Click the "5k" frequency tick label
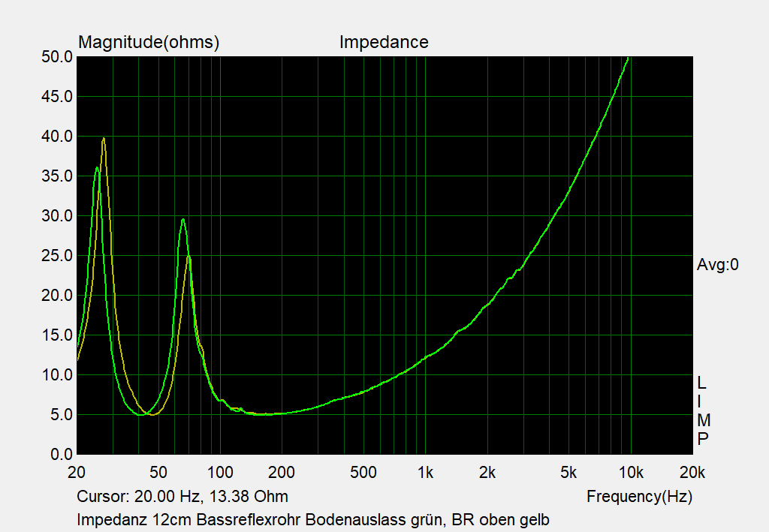This screenshot has width=769, height=532. coord(568,473)
